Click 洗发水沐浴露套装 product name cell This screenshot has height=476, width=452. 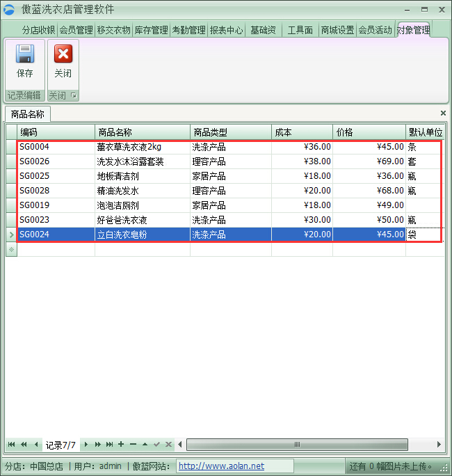tap(143, 161)
